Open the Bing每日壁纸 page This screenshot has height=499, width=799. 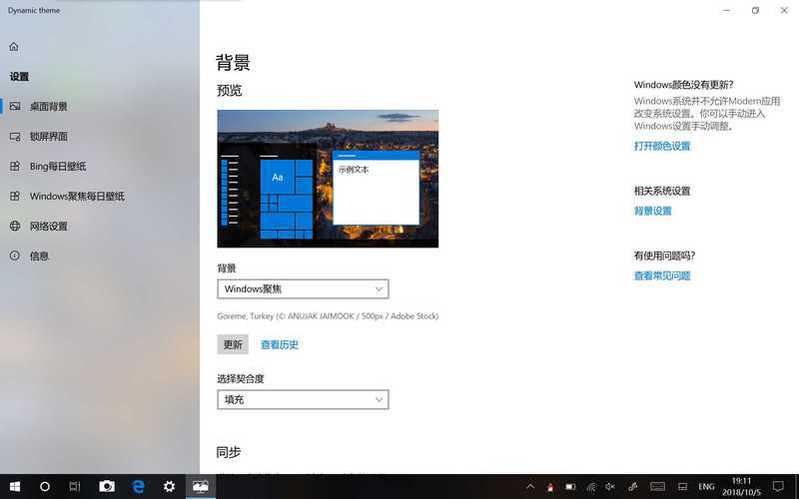coord(57,166)
